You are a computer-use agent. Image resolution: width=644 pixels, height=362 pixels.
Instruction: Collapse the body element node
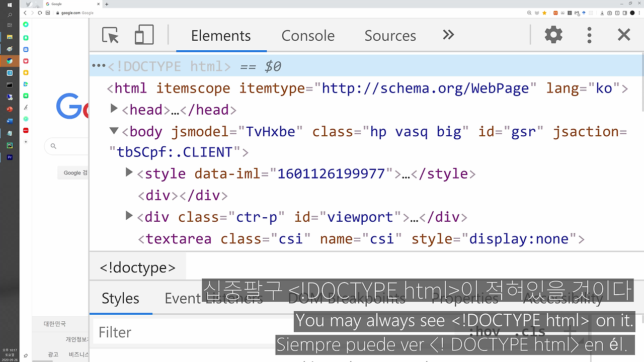[x=114, y=131]
